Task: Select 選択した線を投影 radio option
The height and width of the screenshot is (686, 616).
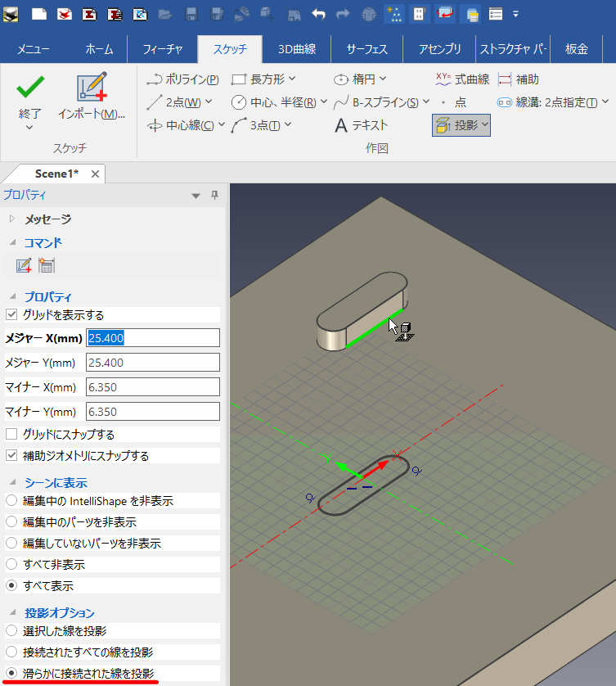Action: tap(11, 631)
